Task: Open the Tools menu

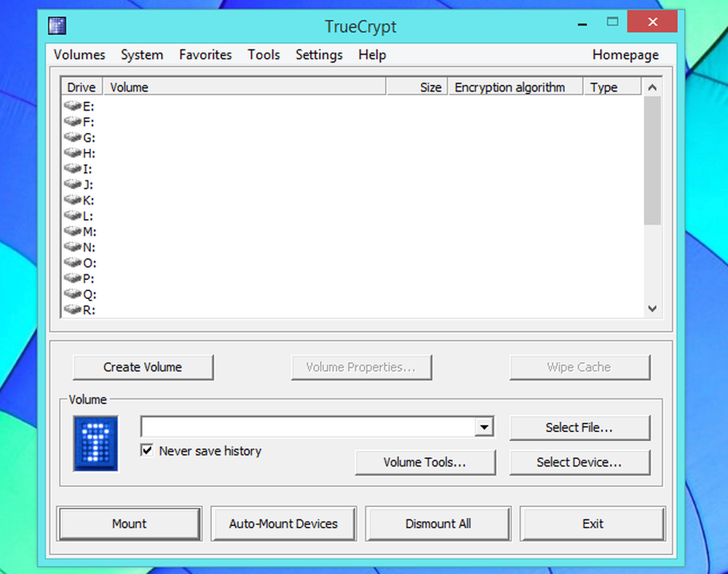Action: pyautogui.click(x=264, y=55)
